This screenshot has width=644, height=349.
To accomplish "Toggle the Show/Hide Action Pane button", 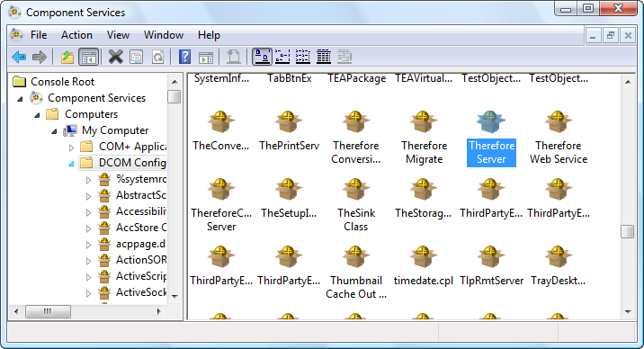I will pyautogui.click(x=206, y=57).
